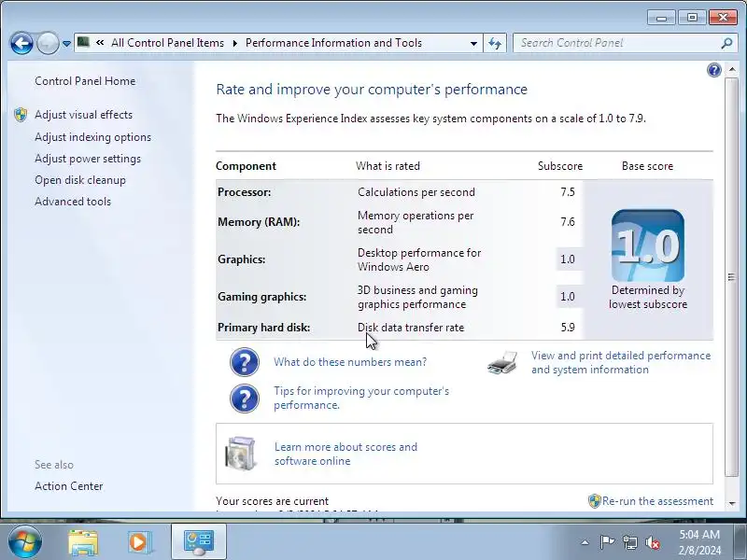Image resolution: width=747 pixels, height=560 pixels.
Task: Click the Graphics subscore 1.0
Action: tap(568, 259)
